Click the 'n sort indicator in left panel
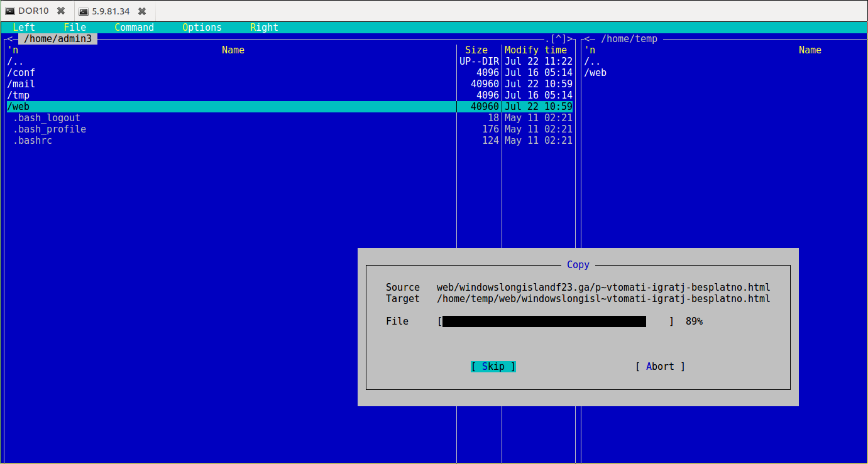This screenshot has width=868, height=464. coord(13,50)
